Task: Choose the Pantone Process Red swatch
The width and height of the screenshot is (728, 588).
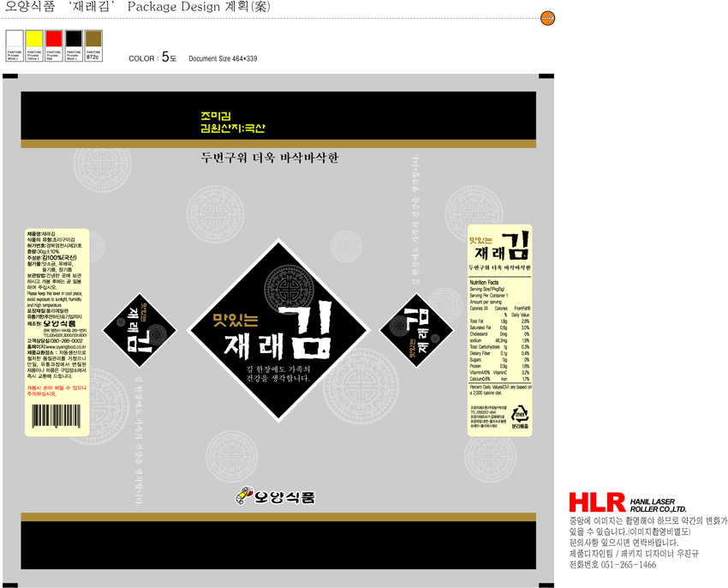Action: point(54,39)
